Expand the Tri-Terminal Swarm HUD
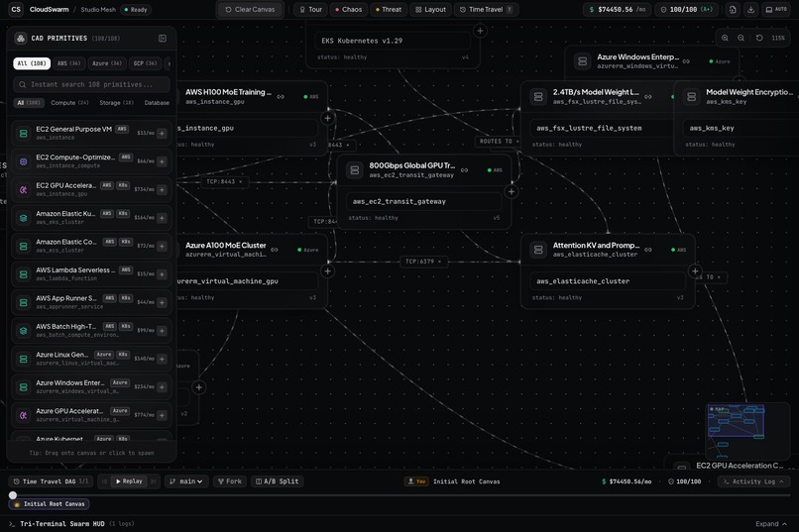 [x=771, y=524]
